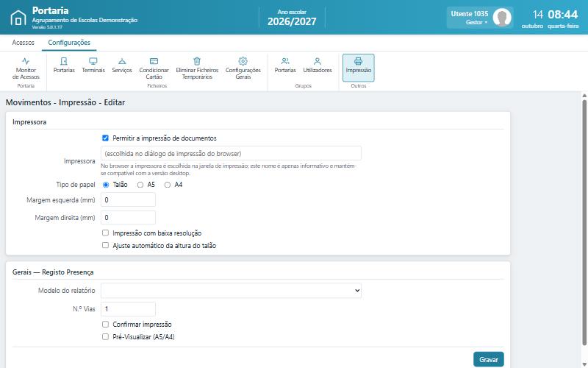Toggle Permitir a impressão de documentos
The height and width of the screenshot is (368, 588).
click(105, 138)
